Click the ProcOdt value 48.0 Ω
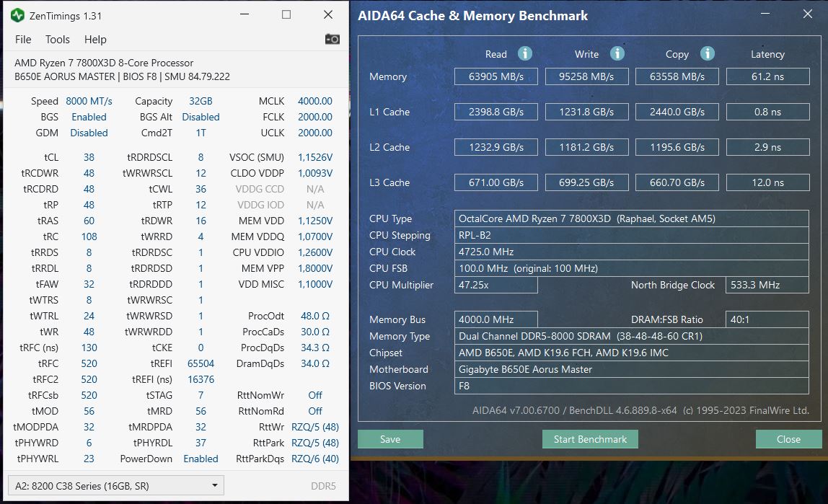The width and height of the screenshot is (828, 504). point(314,316)
